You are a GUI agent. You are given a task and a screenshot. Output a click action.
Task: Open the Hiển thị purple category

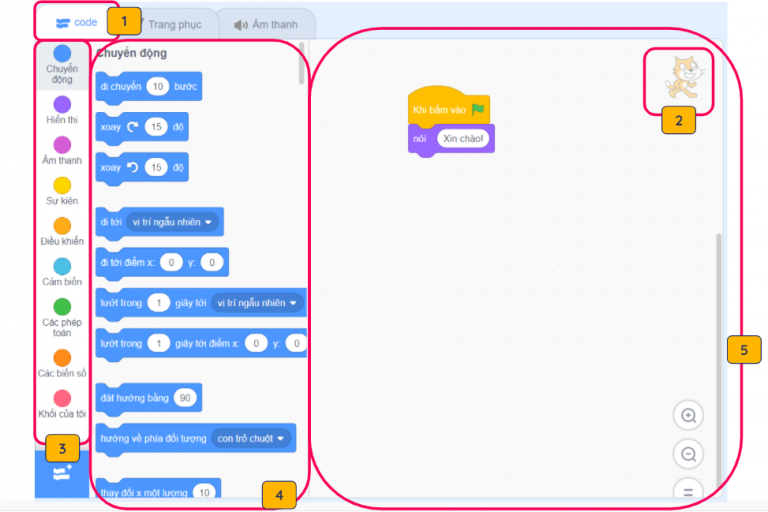[x=62, y=104]
